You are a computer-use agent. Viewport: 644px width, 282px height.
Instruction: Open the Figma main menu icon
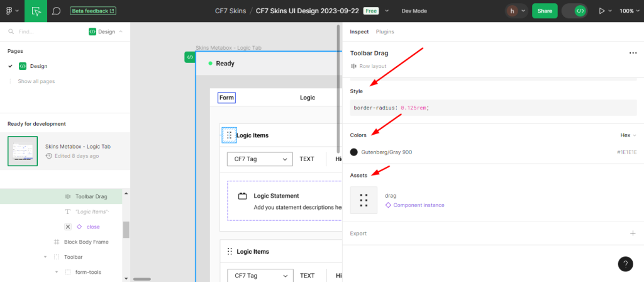(x=11, y=11)
